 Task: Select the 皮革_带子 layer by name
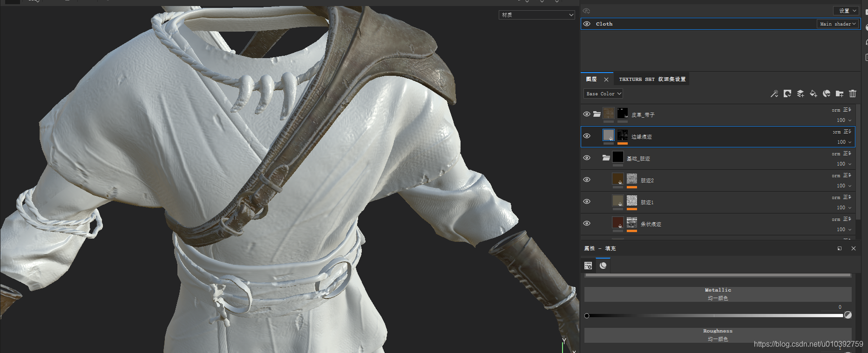(643, 115)
